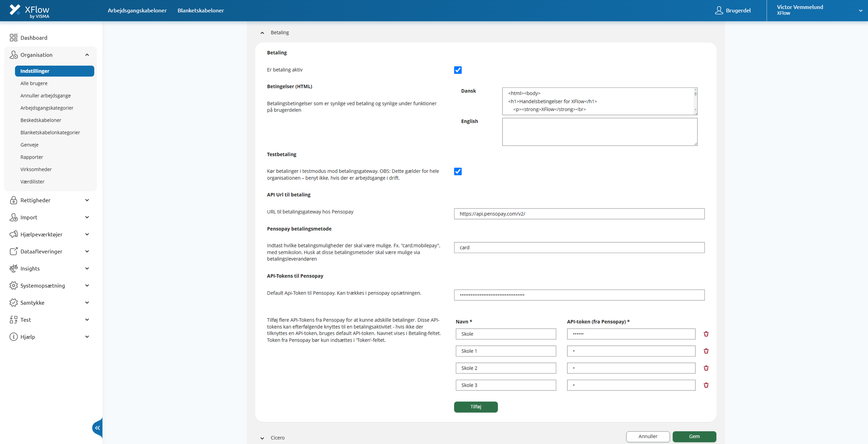This screenshot has height=444, width=868.
Task: Delete the Skole token row
Action: tap(706, 334)
